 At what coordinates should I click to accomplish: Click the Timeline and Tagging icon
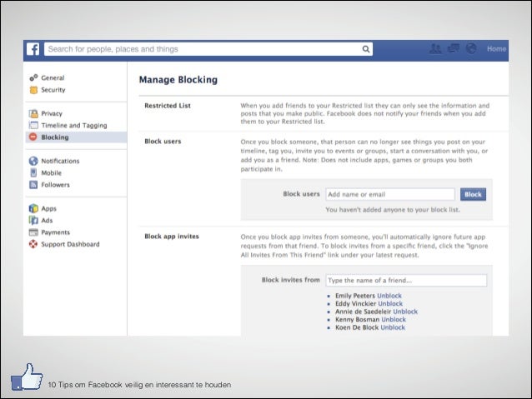[x=33, y=126]
